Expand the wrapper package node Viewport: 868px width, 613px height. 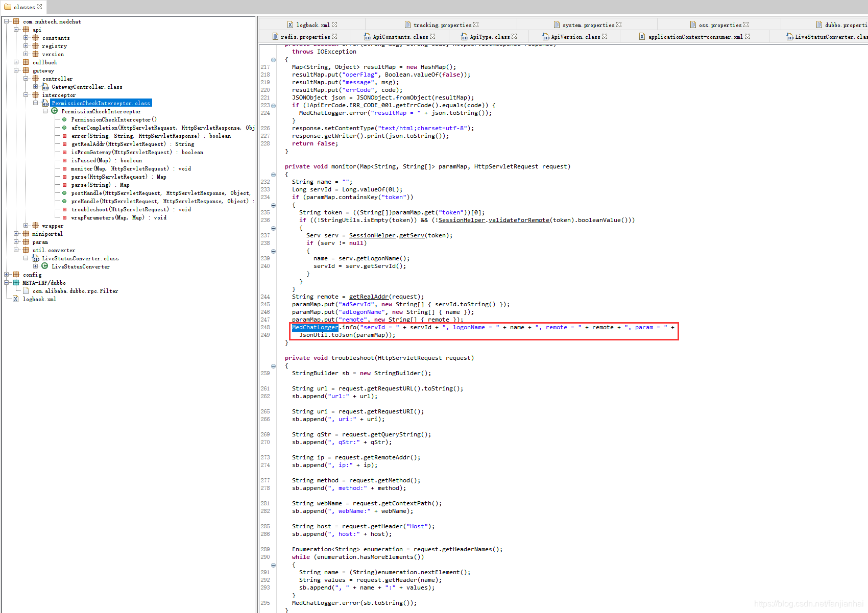(26, 226)
